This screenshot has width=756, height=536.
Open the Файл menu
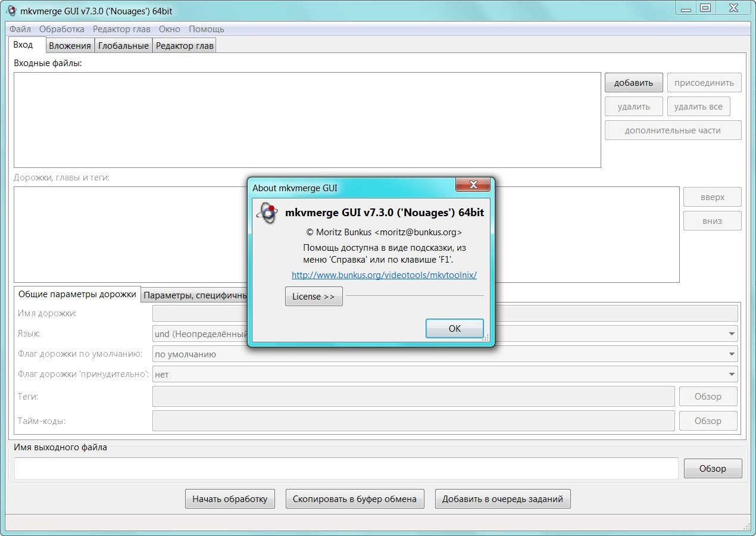(x=20, y=29)
